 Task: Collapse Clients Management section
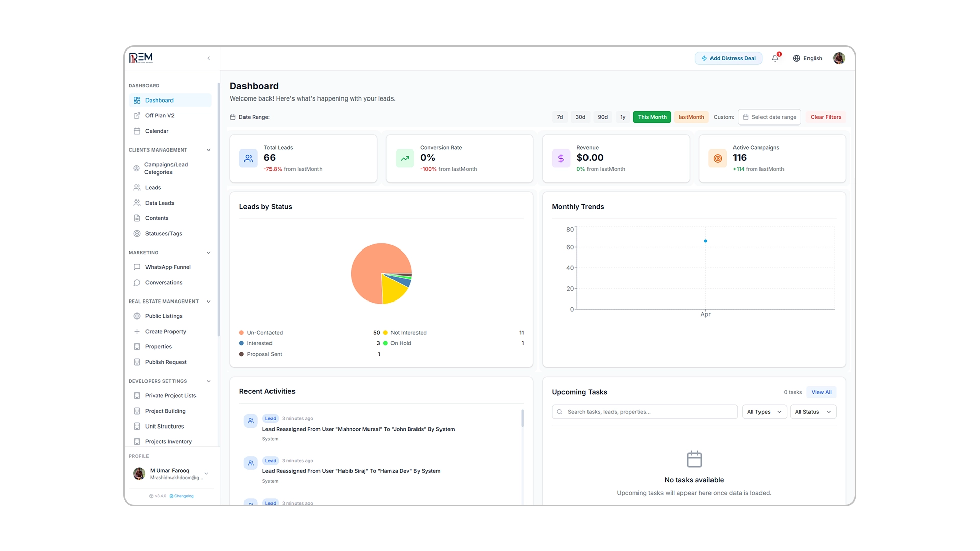pos(208,150)
